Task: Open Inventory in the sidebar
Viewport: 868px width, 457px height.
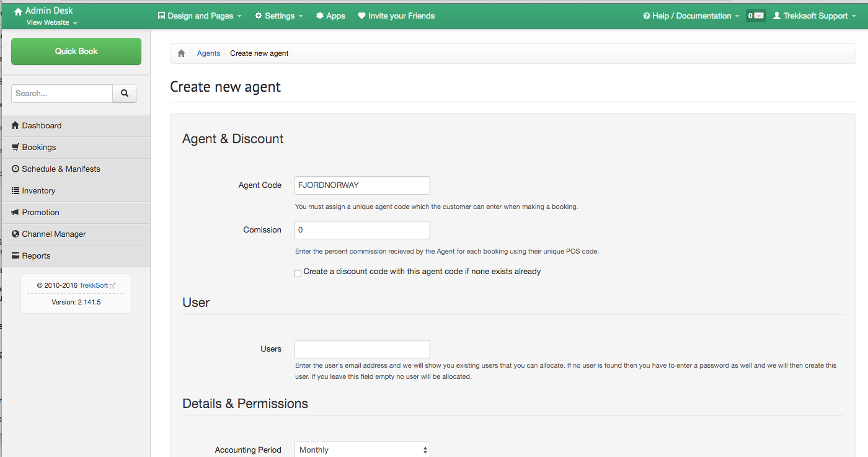Action: tap(76, 190)
